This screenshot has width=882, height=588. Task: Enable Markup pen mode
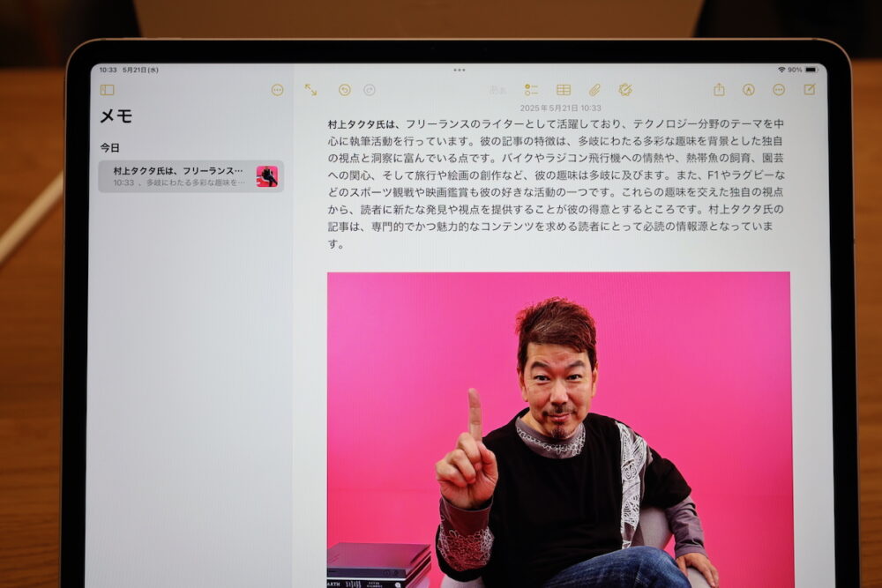tap(749, 90)
